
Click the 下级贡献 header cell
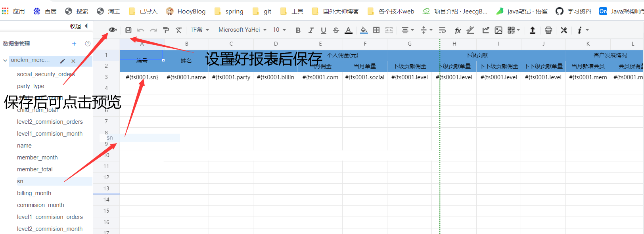point(477,55)
